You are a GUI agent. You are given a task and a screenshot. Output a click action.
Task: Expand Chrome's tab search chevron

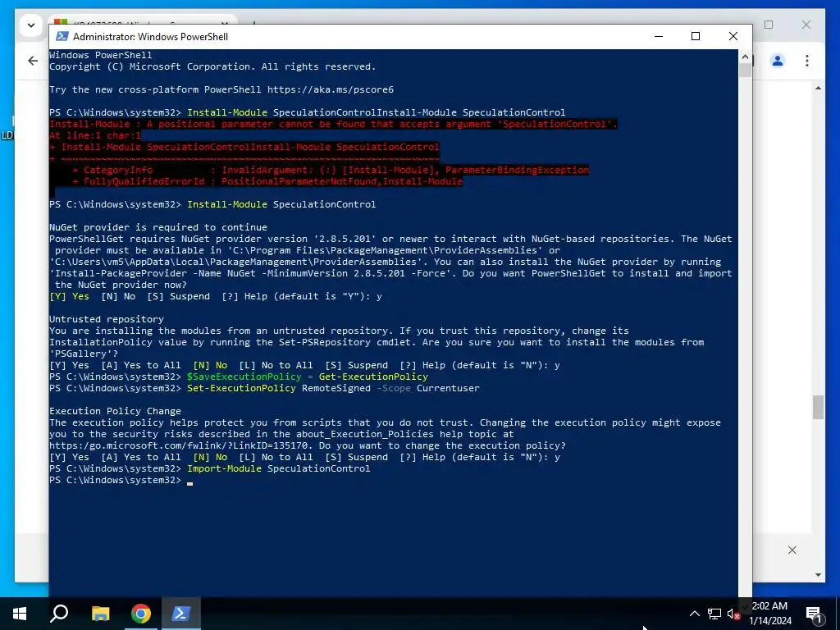coord(31,25)
